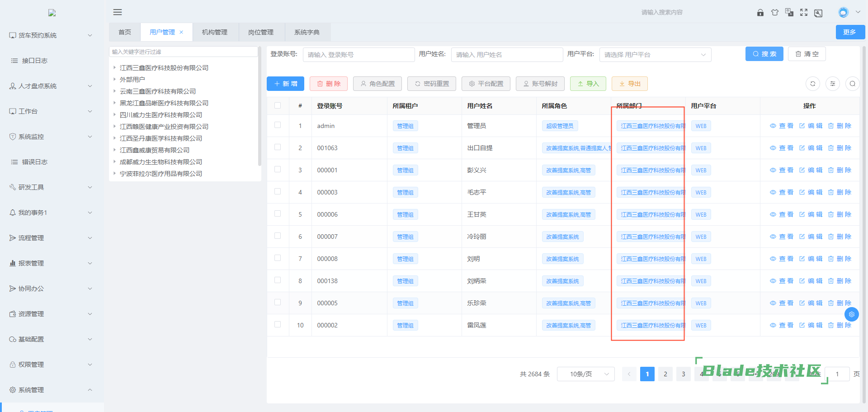
Task: Toggle the hamburger menu to collapse sidebar
Action: coord(118,12)
